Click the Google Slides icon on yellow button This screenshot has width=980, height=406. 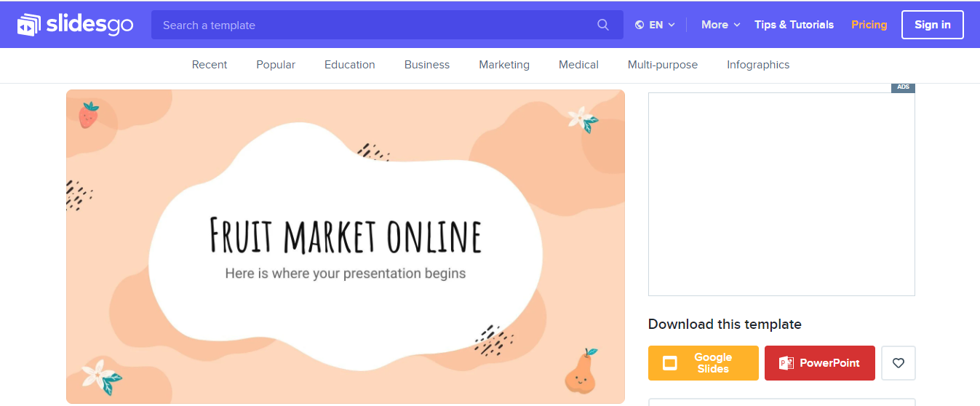click(x=670, y=363)
